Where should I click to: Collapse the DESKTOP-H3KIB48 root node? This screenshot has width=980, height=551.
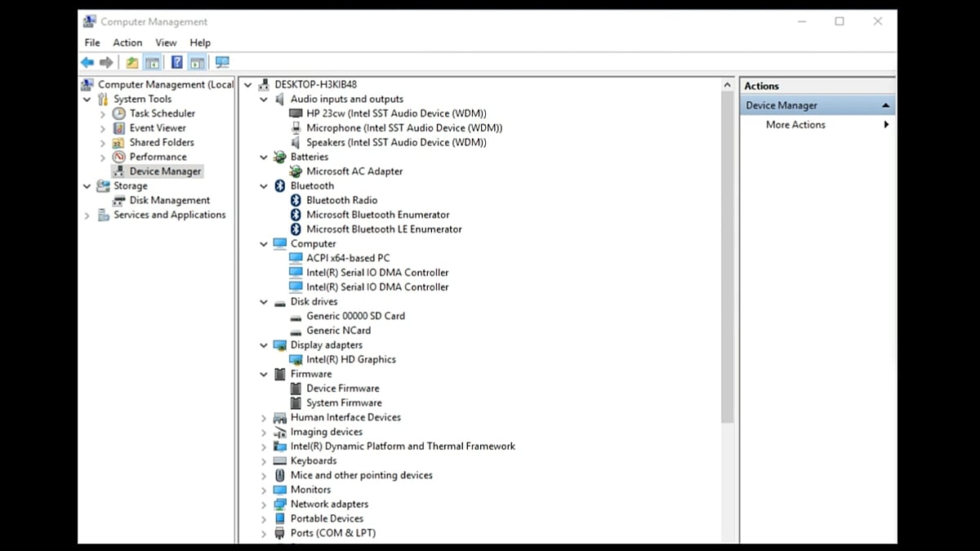coord(248,85)
